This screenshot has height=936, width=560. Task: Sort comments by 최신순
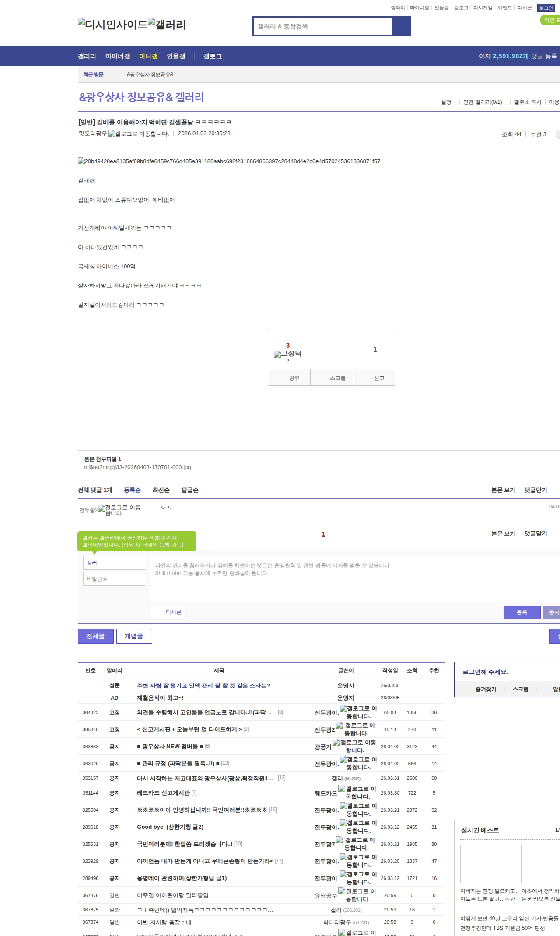[x=161, y=490]
